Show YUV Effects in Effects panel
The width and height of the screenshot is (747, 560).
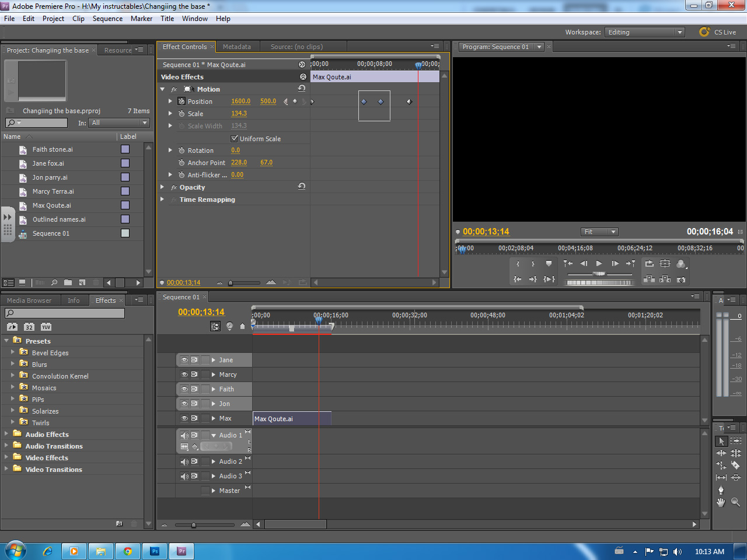[x=46, y=327]
